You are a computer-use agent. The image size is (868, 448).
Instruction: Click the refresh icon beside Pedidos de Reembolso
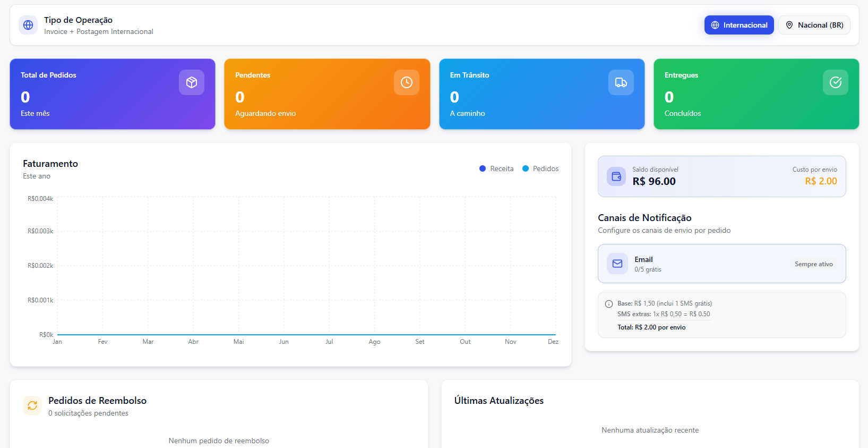[32, 405]
